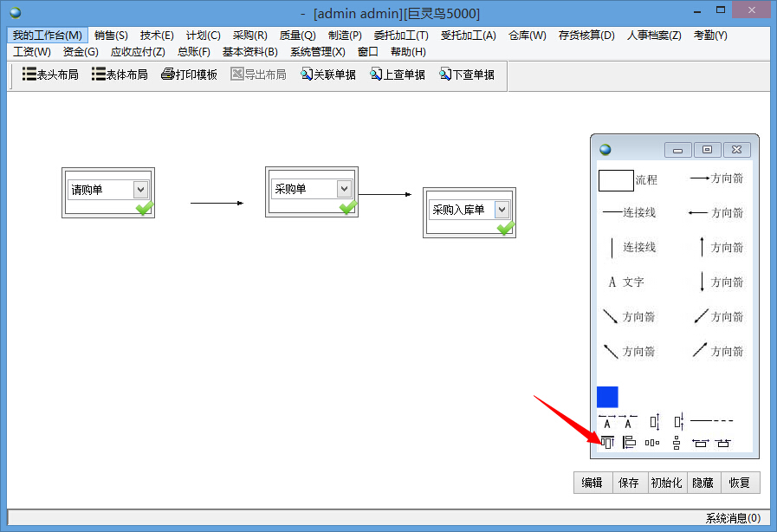Open the 请购单 dropdown list
This screenshot has width=777, height=532.
pos(143,189)
